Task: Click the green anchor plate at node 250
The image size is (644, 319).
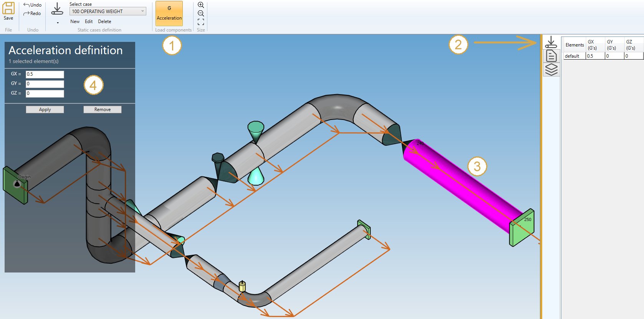Action: point(521,228)
